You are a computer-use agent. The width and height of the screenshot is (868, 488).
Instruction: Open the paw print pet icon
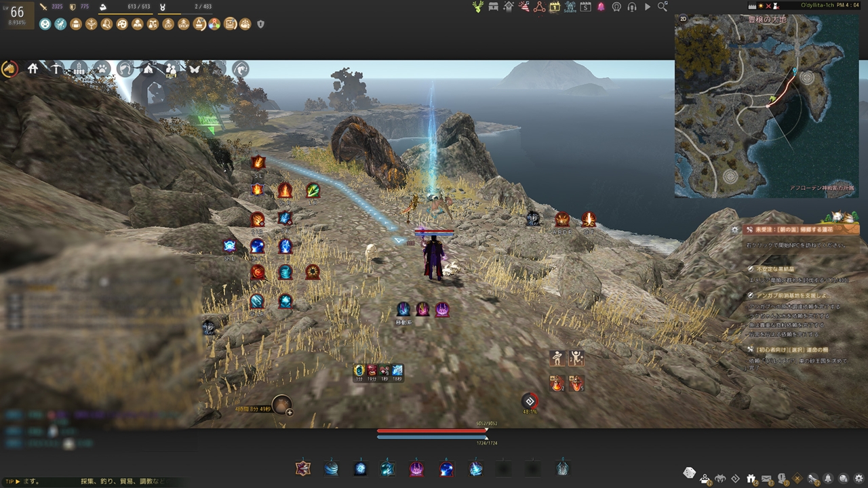(102, 68)
